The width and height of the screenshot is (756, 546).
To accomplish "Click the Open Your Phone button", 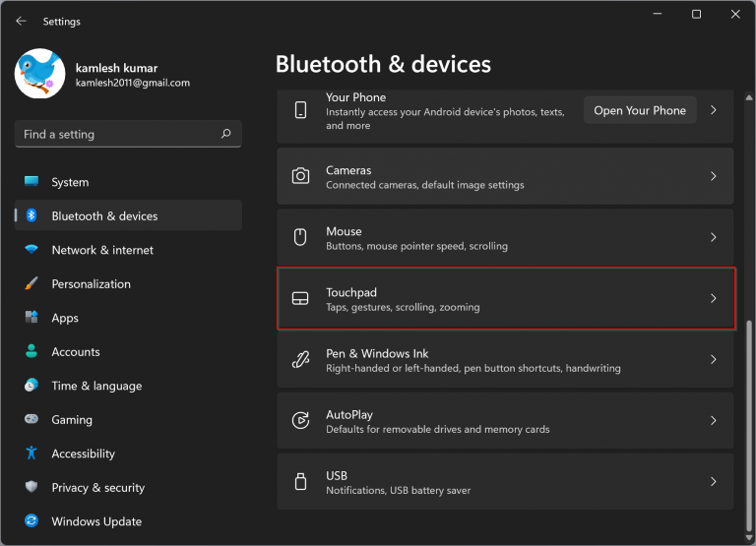I will 640,110.
